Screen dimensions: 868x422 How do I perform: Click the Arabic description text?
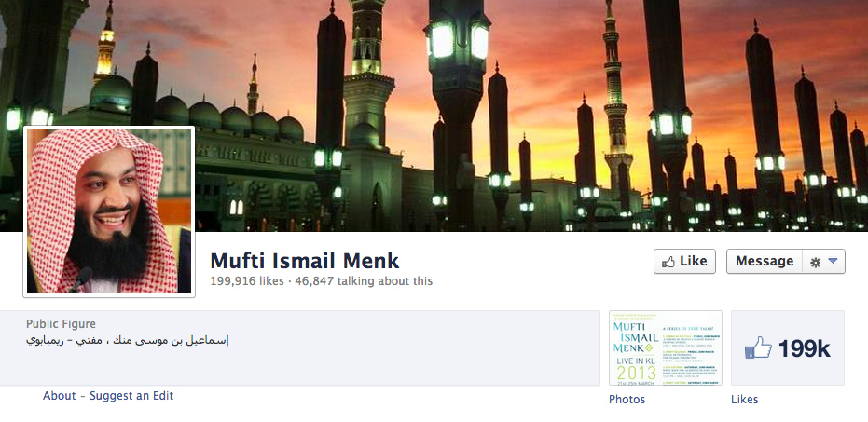pos(128,340)
